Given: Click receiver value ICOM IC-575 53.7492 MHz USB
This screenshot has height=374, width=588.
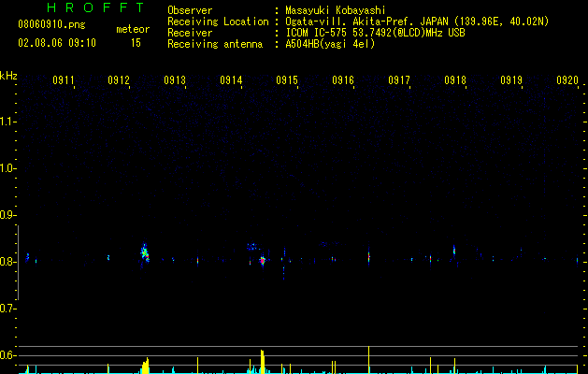Looking at the screenshot, I should point(376,33).
